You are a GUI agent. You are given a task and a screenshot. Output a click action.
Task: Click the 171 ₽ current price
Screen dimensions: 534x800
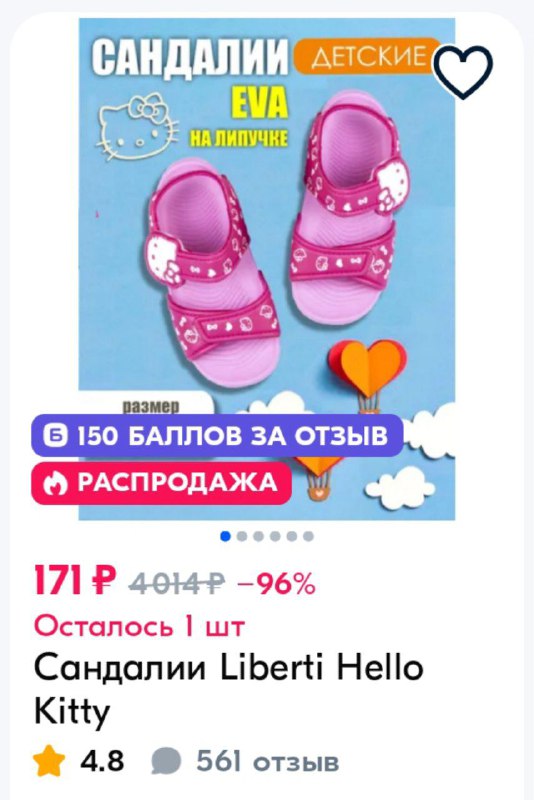(75, 581)
